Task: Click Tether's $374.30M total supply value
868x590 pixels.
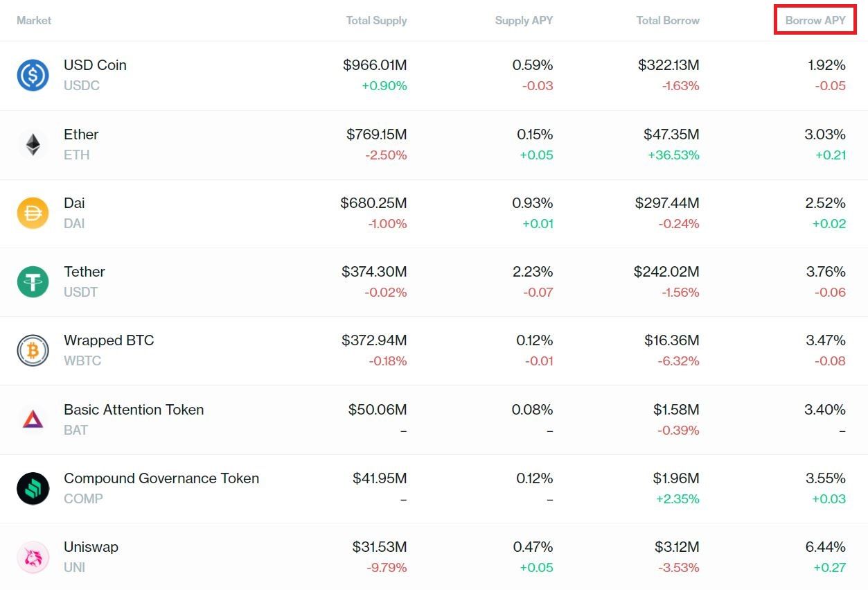Action: pyautogui.click(x=374, y=272)
